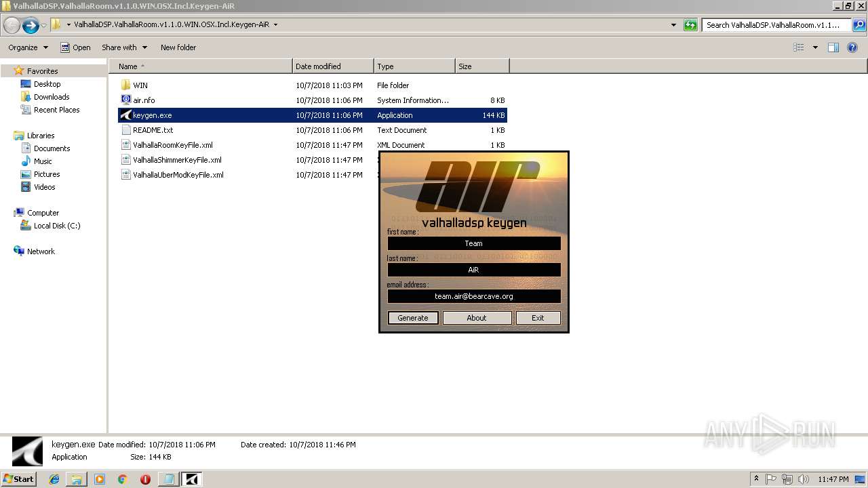Click the Exit button in the keygen
The width and height of the screenshot is (868, 488).
(538, 318)
